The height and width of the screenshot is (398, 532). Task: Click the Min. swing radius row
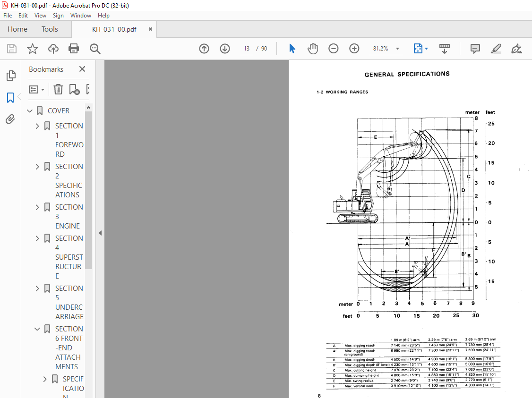(413, 381)
